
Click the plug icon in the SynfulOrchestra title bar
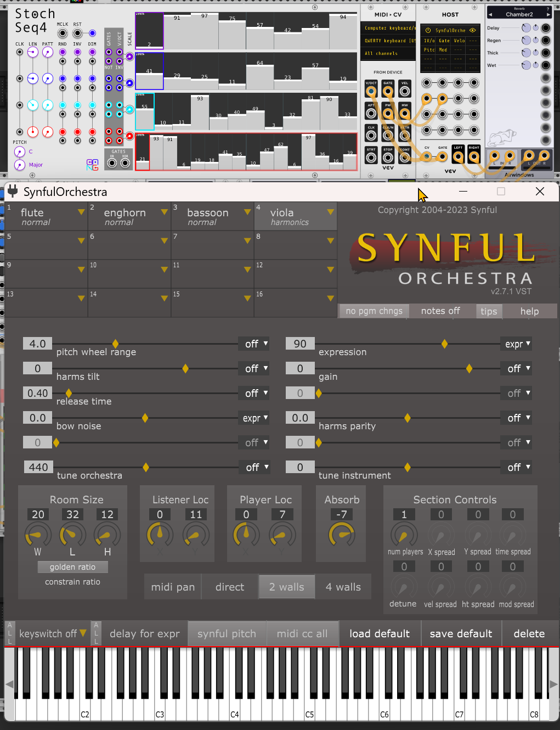(12, 191)
